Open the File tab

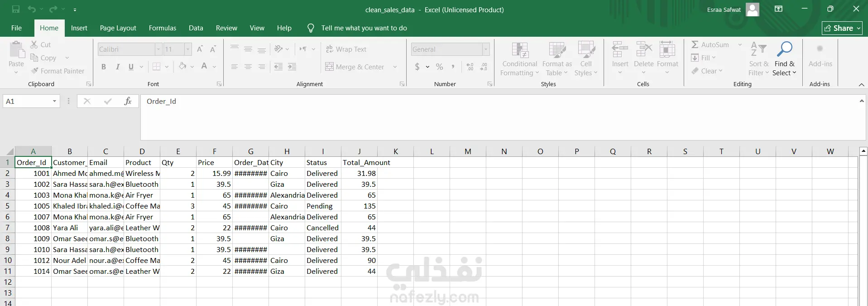(x=16, y=28)
